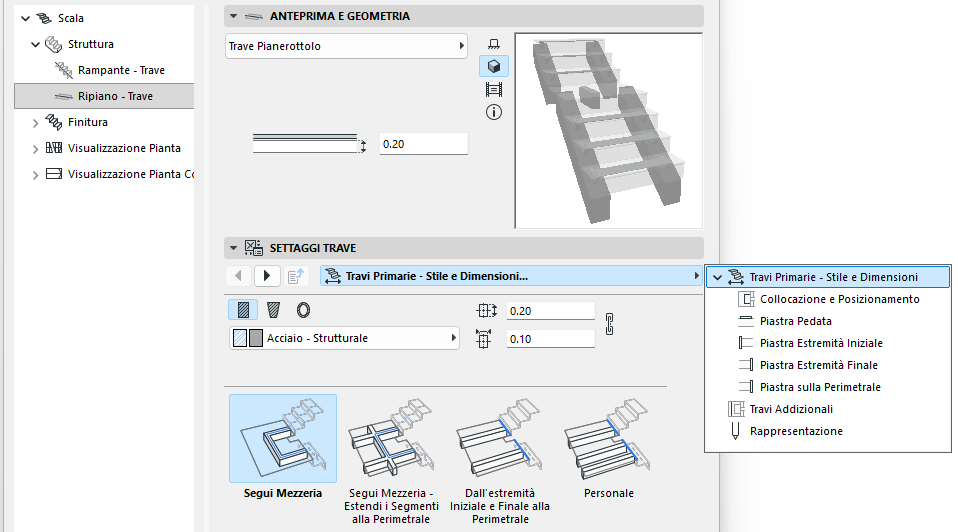Viewport: 958px width, 532px height.
Task: Select Scala root item in tree
Action: tap(70, 18)
